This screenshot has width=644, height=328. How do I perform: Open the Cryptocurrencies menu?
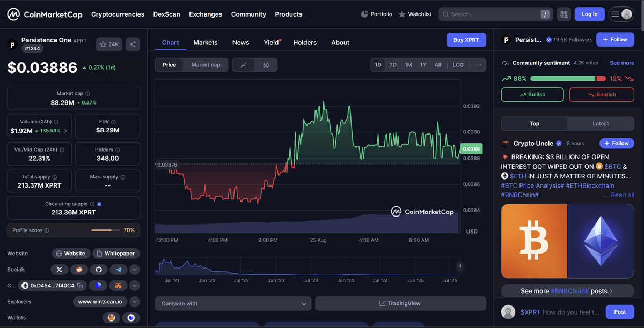coord(118,14)
